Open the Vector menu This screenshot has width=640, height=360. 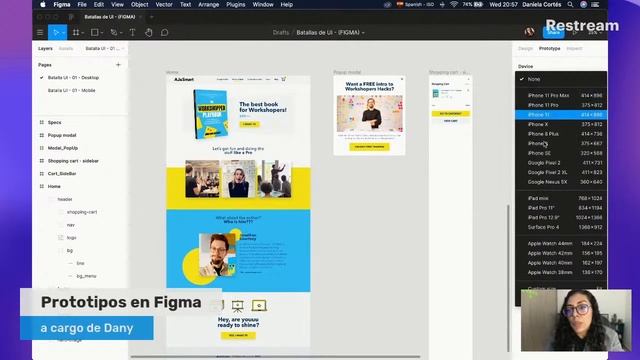point(164,4)
